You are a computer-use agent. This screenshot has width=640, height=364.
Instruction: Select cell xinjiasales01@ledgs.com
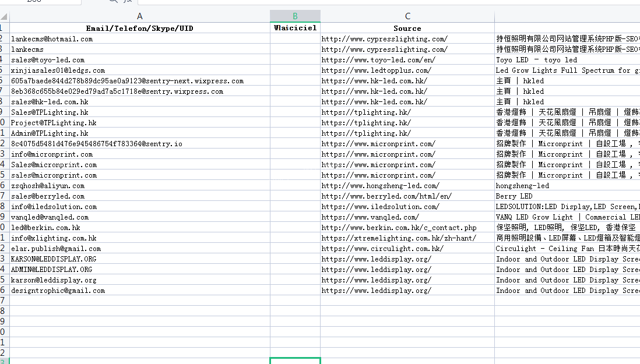(x=139, y=70)
